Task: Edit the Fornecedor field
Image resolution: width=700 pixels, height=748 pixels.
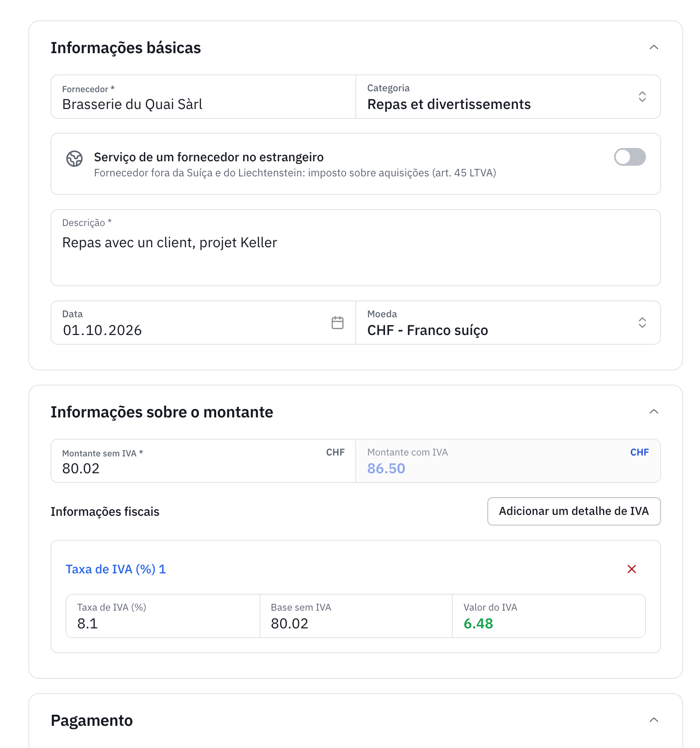Action: [203, 97]
